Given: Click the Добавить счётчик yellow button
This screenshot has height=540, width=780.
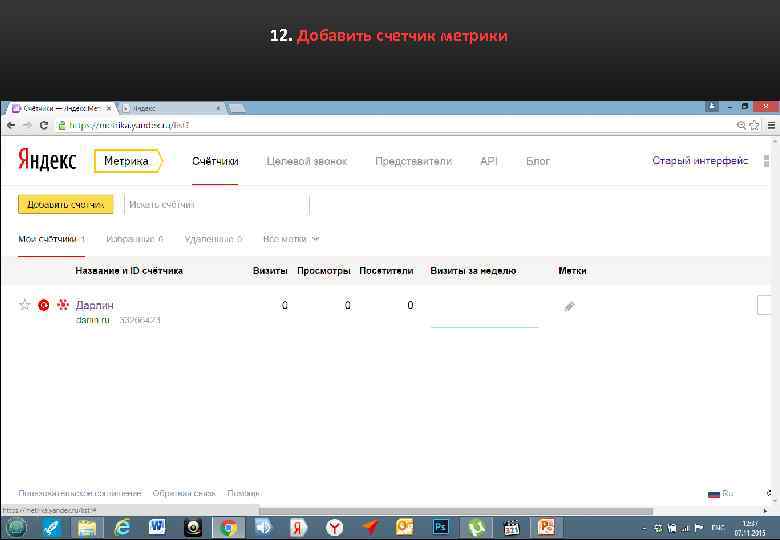Looking at the screenshot, I should [x=65, y=204].
